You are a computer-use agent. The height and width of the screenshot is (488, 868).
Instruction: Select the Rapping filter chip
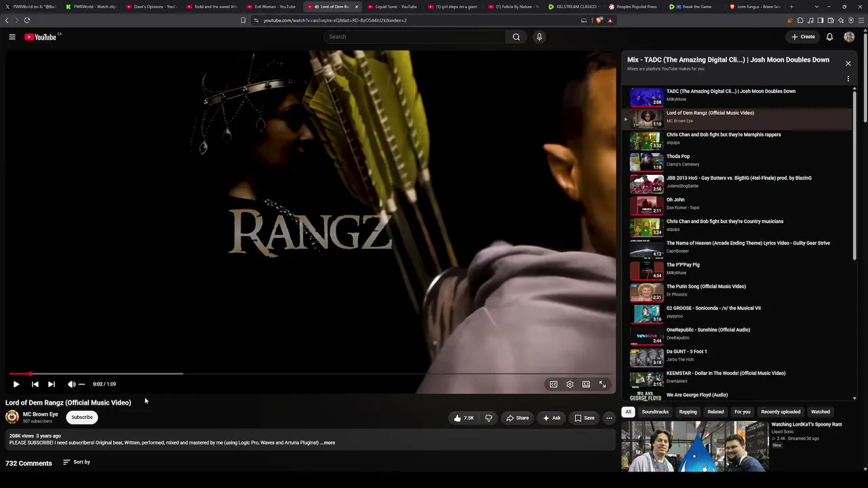point(688,412)
